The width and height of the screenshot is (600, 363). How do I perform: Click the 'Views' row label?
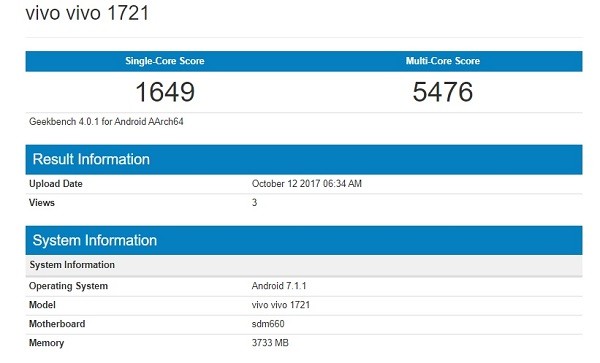coord(42,203)
